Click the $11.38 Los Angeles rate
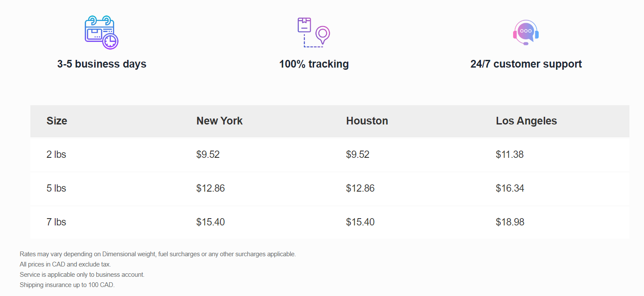Viewport: 644px width, 296px height. pyautogui.click(x=510, y=154)
